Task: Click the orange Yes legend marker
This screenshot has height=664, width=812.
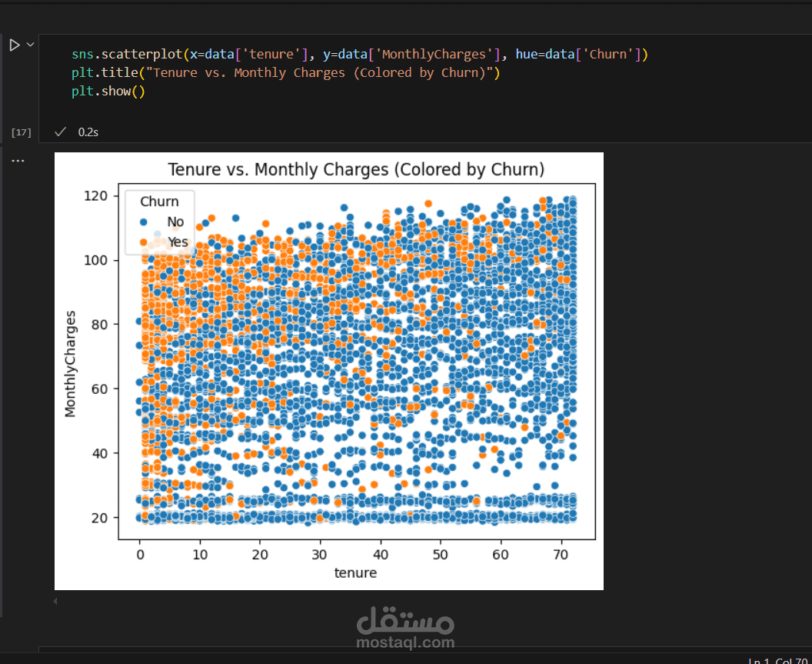Action: [144, 242]
